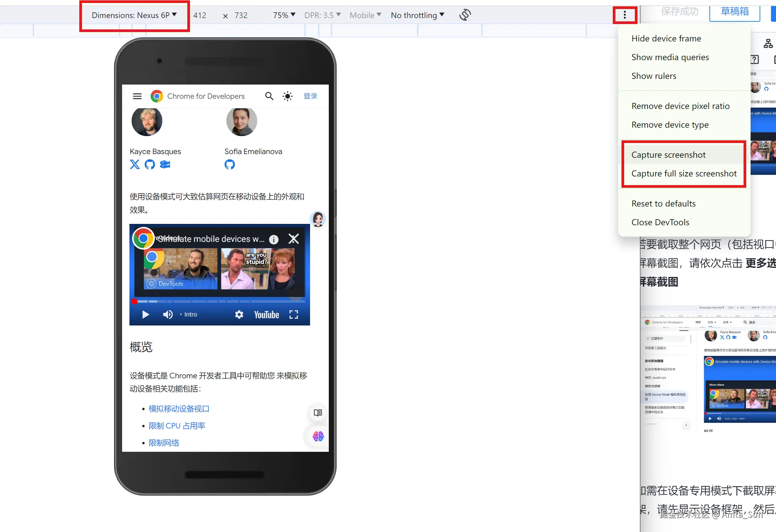Select Remove device pixel ratio
The image size is (776, 532).
684,106
